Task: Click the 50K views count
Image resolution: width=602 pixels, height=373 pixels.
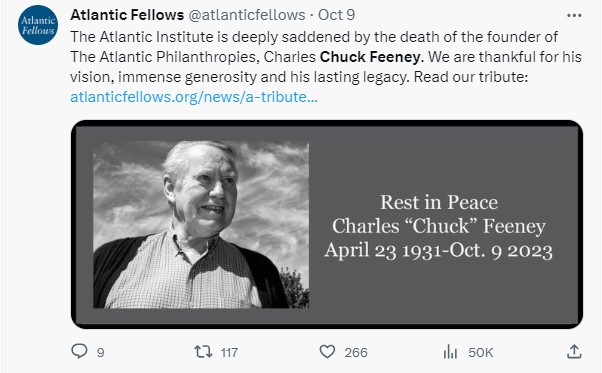Action: [x=480, y=352]
